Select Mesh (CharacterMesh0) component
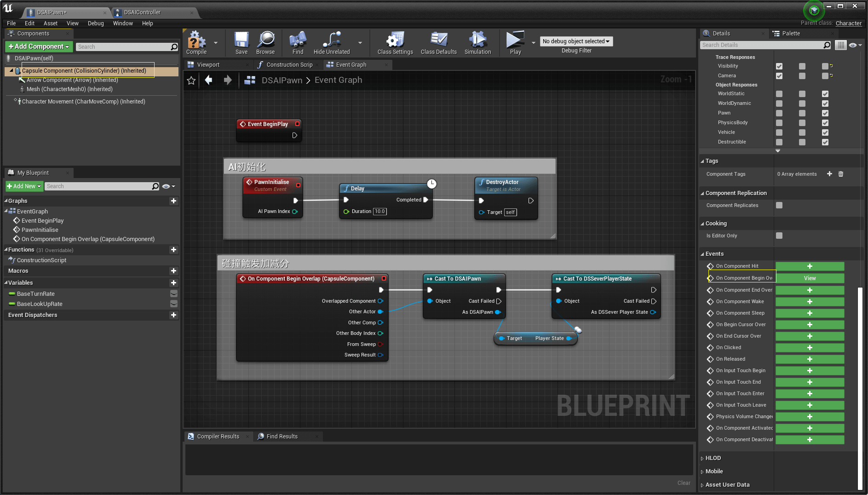 coord(69,89)
